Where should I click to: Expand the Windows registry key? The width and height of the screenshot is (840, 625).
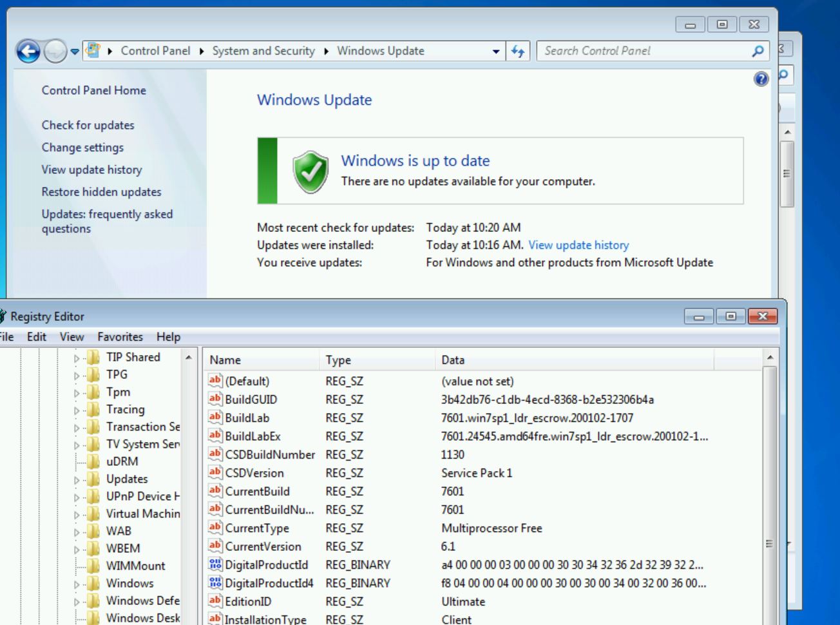pyautogui.click(x=77, y=584)
